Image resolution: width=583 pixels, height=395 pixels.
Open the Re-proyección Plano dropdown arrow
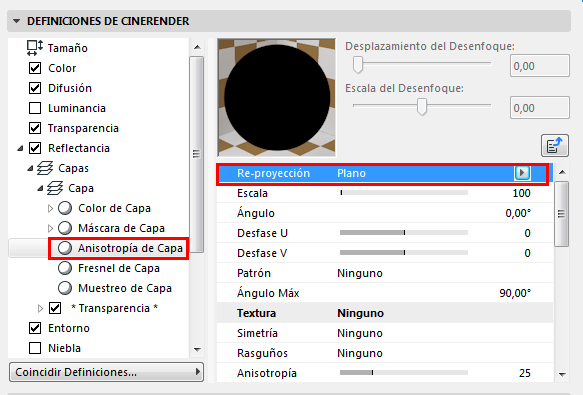click(x=522, y=173)
